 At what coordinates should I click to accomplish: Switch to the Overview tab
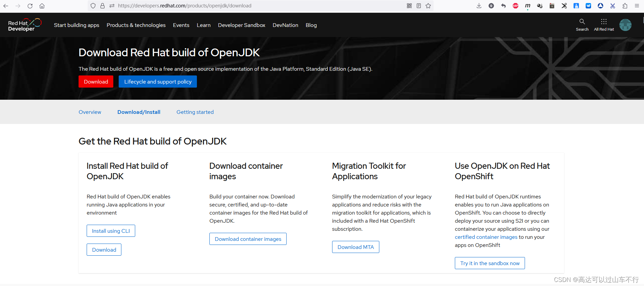click(x=90, y=112)
